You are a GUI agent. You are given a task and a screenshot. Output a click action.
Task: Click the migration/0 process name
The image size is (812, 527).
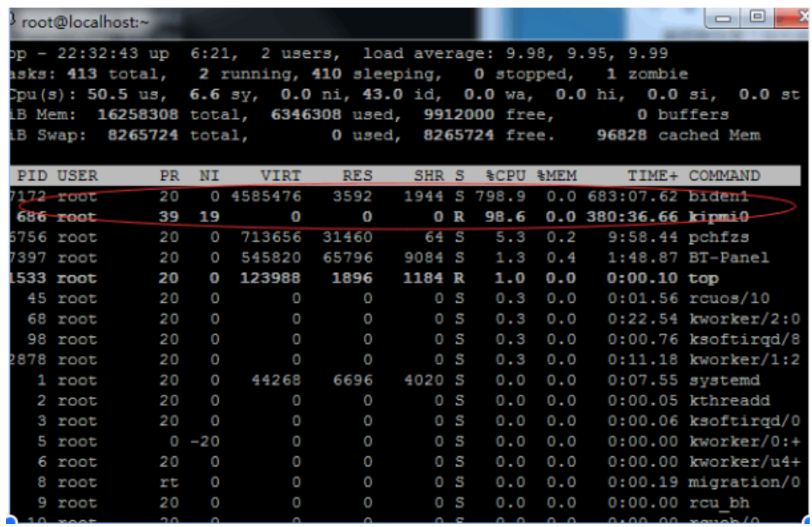pyautogui.click(x=744, y=482)
